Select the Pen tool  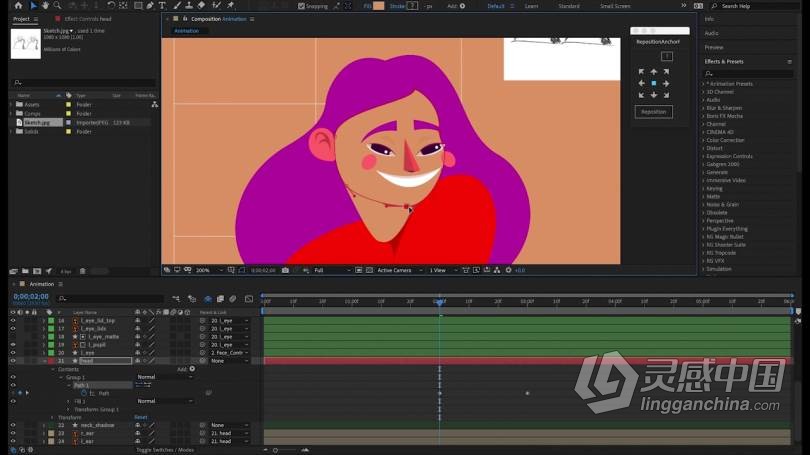click(150, 6)
